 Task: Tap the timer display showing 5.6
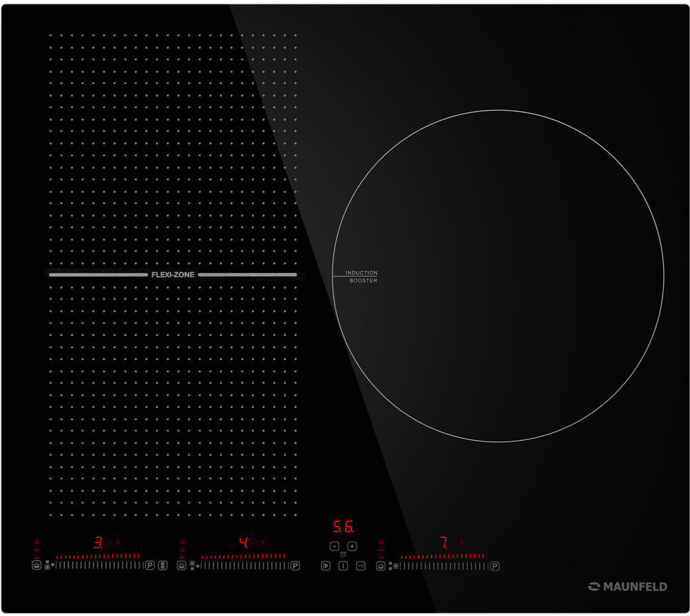pyautogui.click(x=344, y=528)
